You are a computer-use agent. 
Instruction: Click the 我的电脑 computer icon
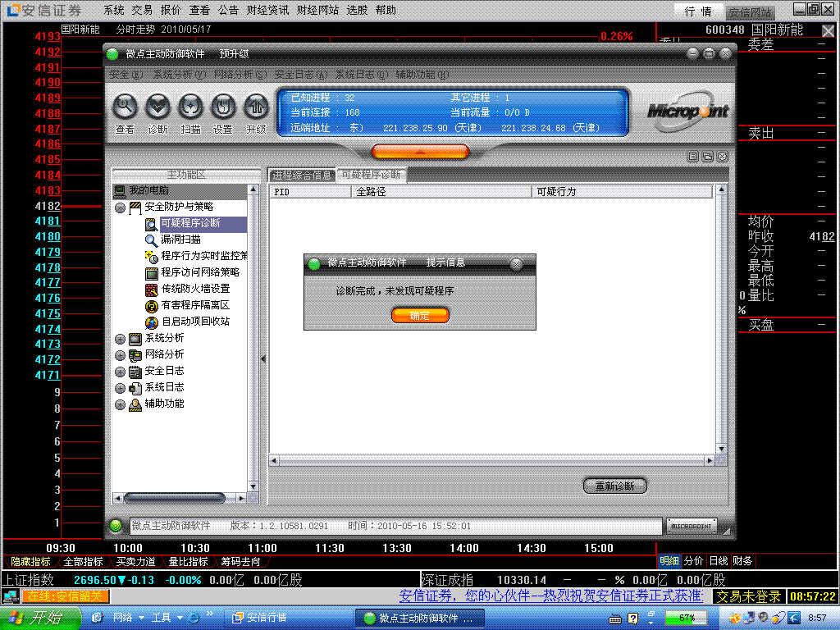[x=120, y=190]
